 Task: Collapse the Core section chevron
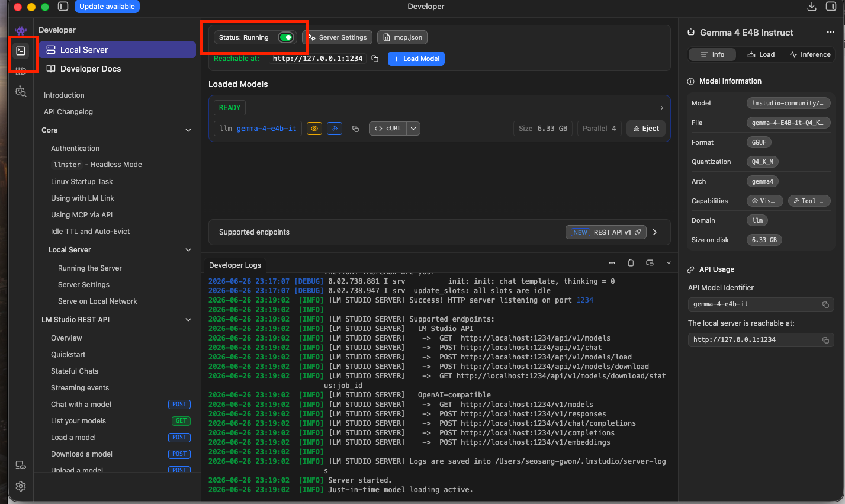tap(188, 130)
